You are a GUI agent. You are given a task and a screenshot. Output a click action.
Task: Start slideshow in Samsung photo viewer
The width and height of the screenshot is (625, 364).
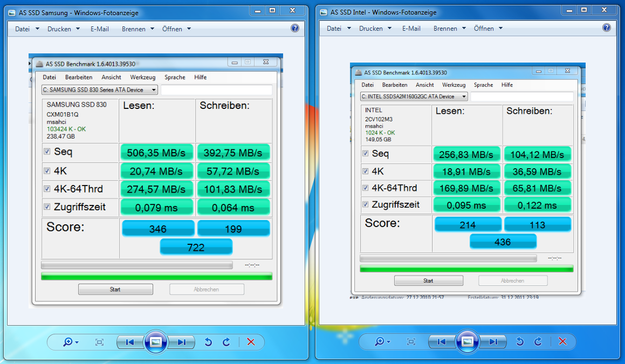click(156, 342)
